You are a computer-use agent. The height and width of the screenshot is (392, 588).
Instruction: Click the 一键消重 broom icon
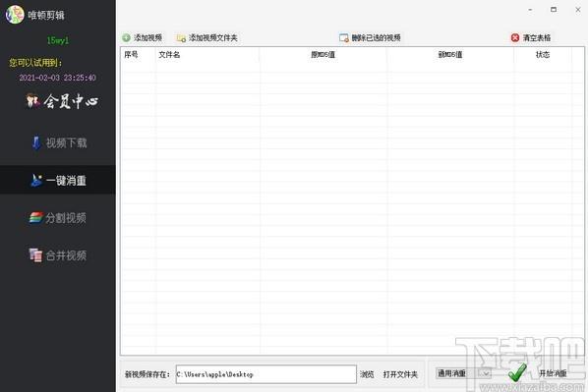36,180
